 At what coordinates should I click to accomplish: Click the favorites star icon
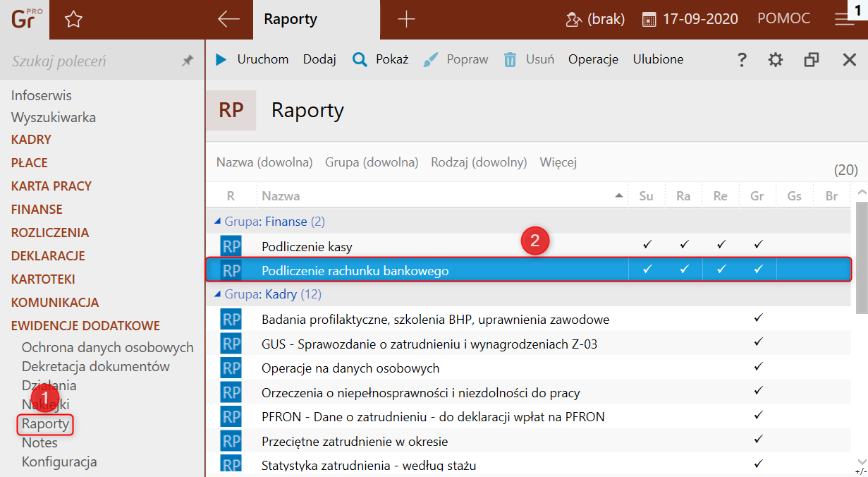click(x=73, y=20)
